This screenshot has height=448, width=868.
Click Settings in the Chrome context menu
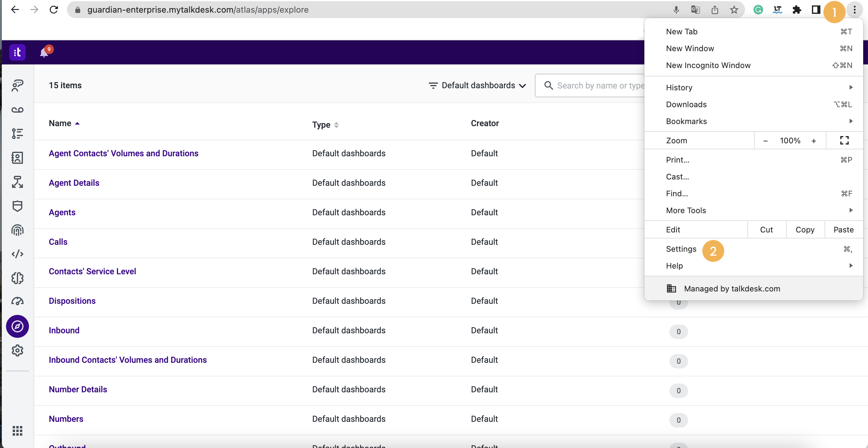[x=681, y=248]
